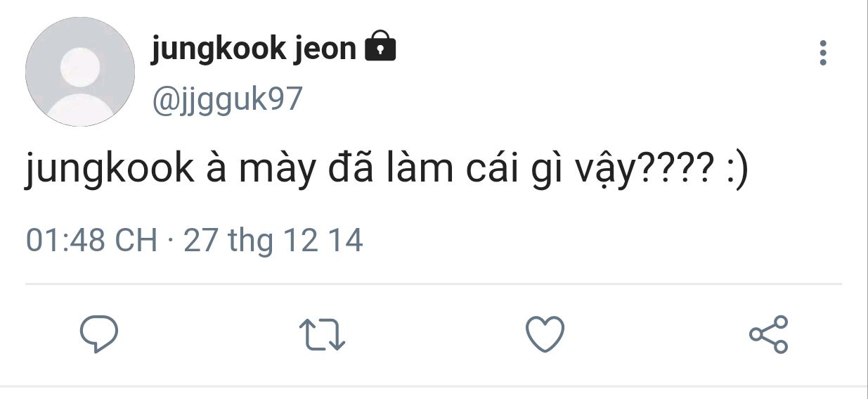Open profile via "jungkook jeon" display name
The height and width of the screenshot is (399, 868).
(254, 49)
